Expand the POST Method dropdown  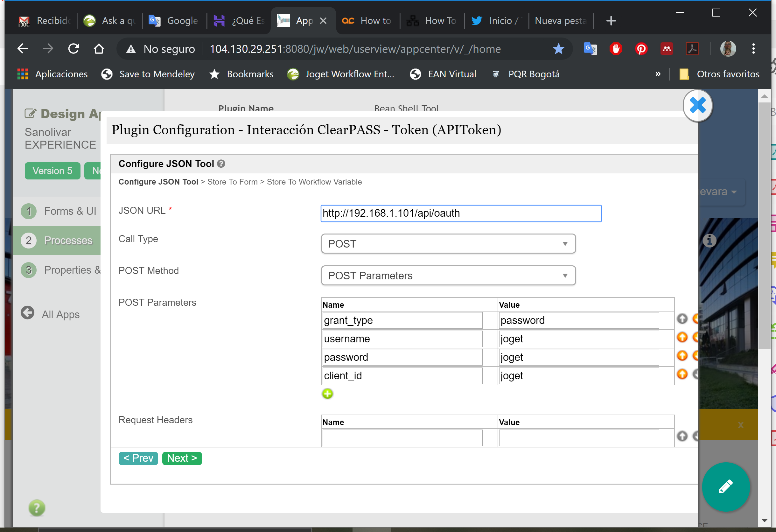pyautogui.click(x=448, y=276)
